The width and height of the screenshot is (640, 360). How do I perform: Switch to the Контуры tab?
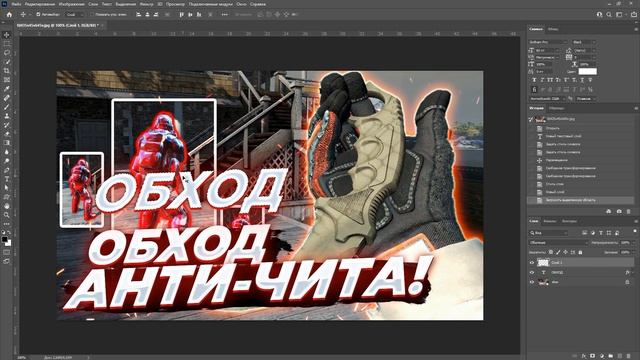point(569,221)
